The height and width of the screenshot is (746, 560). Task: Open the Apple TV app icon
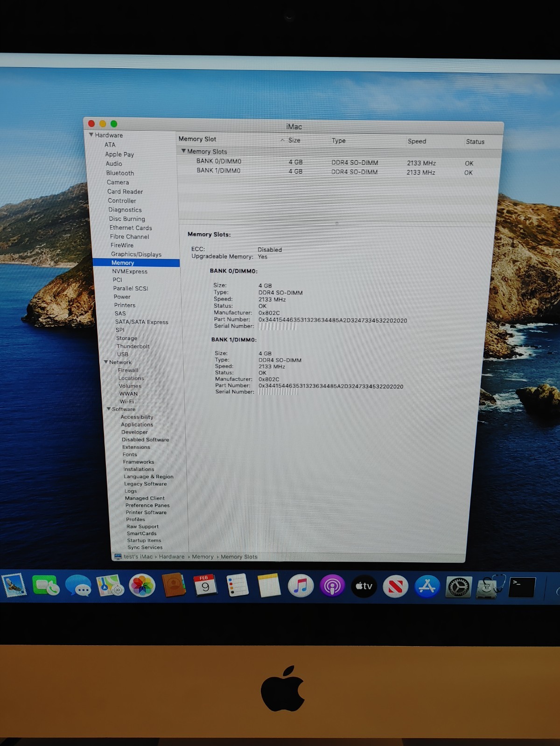point(364,586)
